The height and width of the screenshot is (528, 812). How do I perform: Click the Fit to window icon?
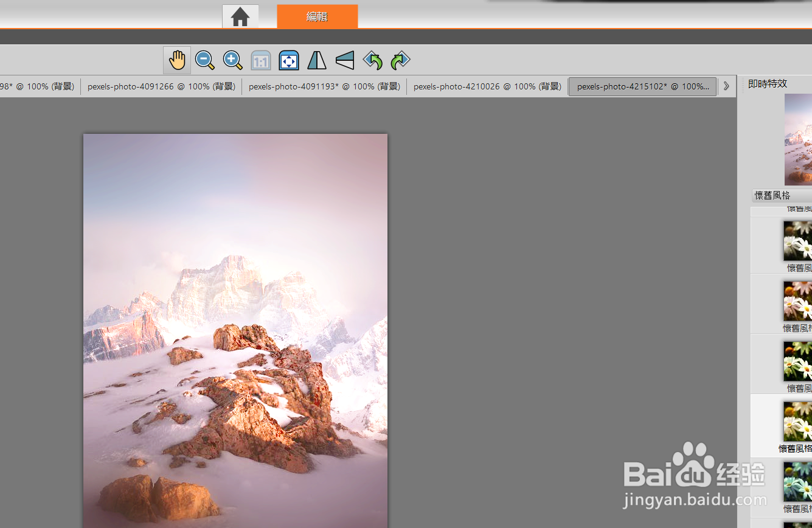[289, 61]
